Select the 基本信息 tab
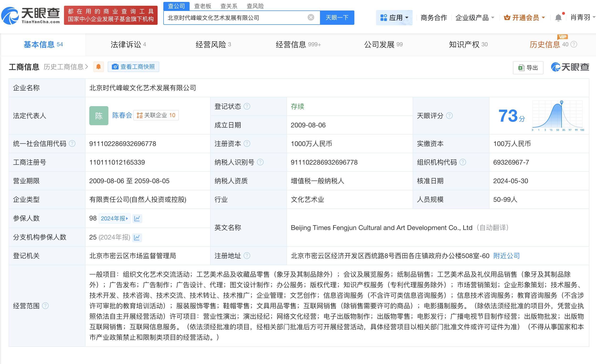Image resolution: width=596 pixels, height=364 pixels. coord(43,44)
